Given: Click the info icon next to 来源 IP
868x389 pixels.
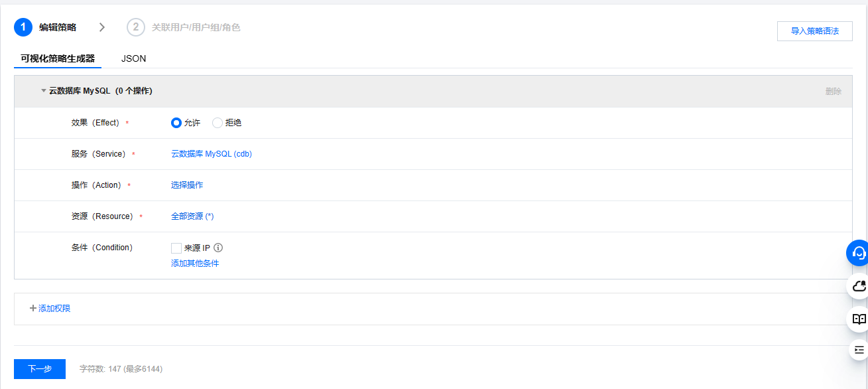Looking at the screenshot, I should pyautogui.click(x=218, y=248).
